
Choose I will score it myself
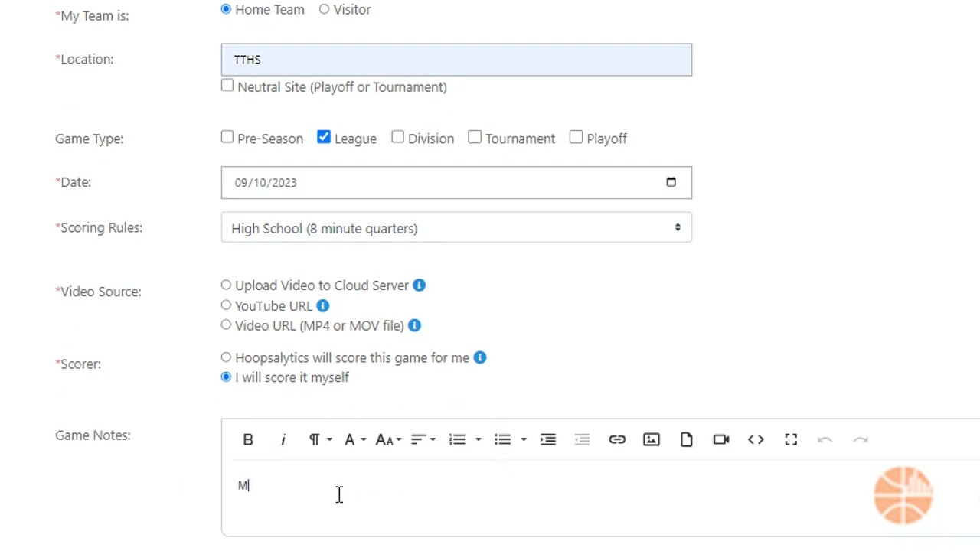point(226,377)
